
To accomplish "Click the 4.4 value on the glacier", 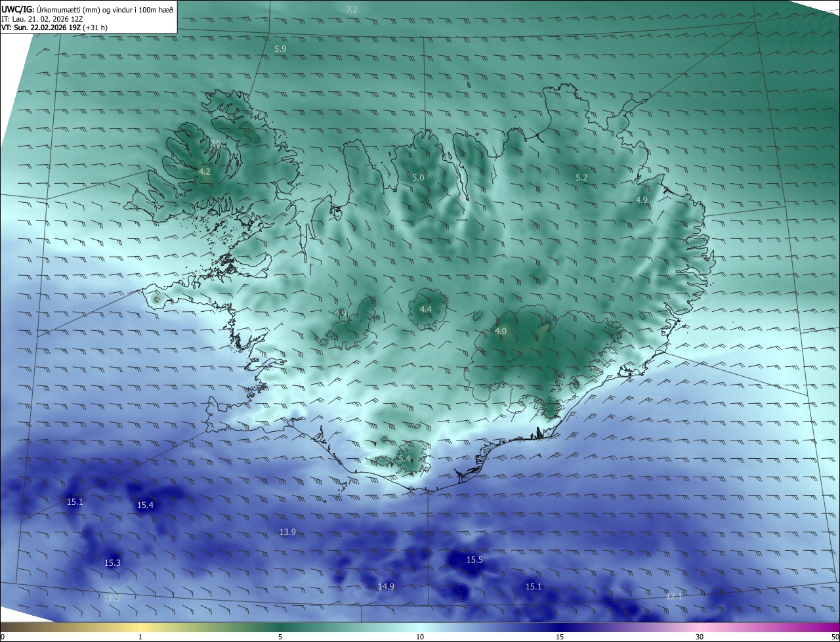I will (x=426, y=309).
